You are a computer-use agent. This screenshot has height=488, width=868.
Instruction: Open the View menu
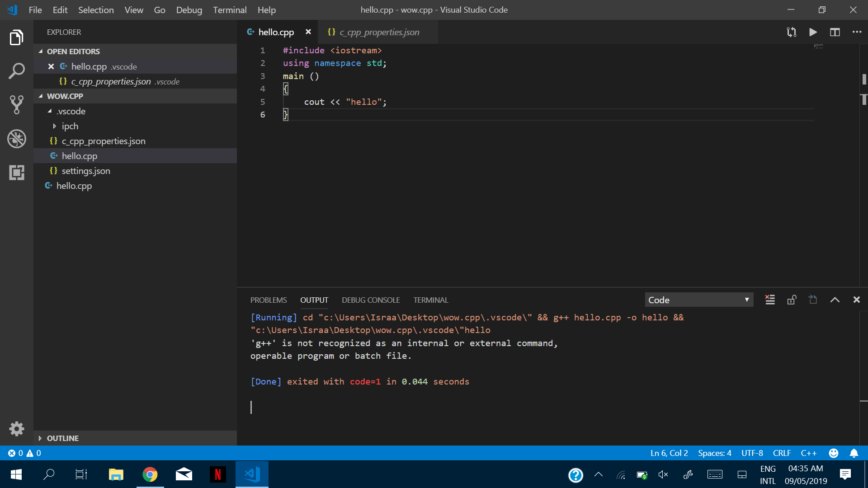point(134,10)
